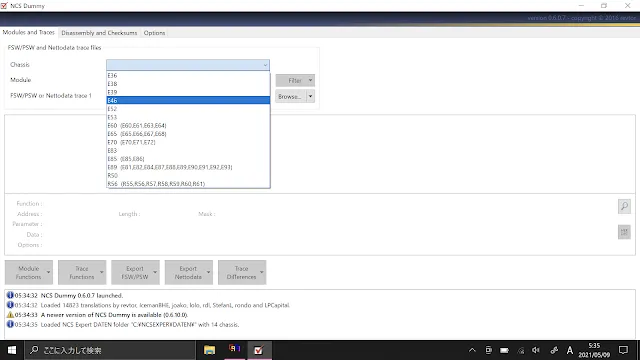Click the Browse... button
Screen dimensions: 640x360
click(290, 97)
